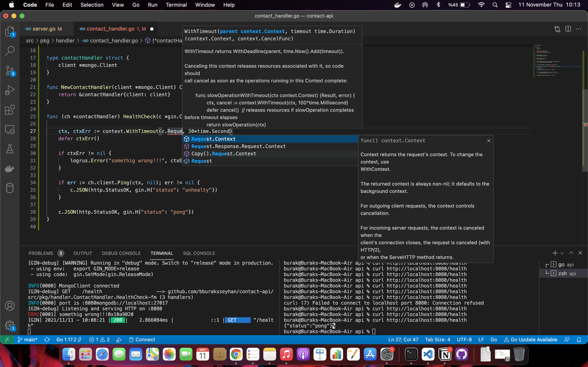This screenshot has width=588, height=367.
Task: Open the Explorer view in activity bar
Action: pyautogui.click(x=10, y=31)
